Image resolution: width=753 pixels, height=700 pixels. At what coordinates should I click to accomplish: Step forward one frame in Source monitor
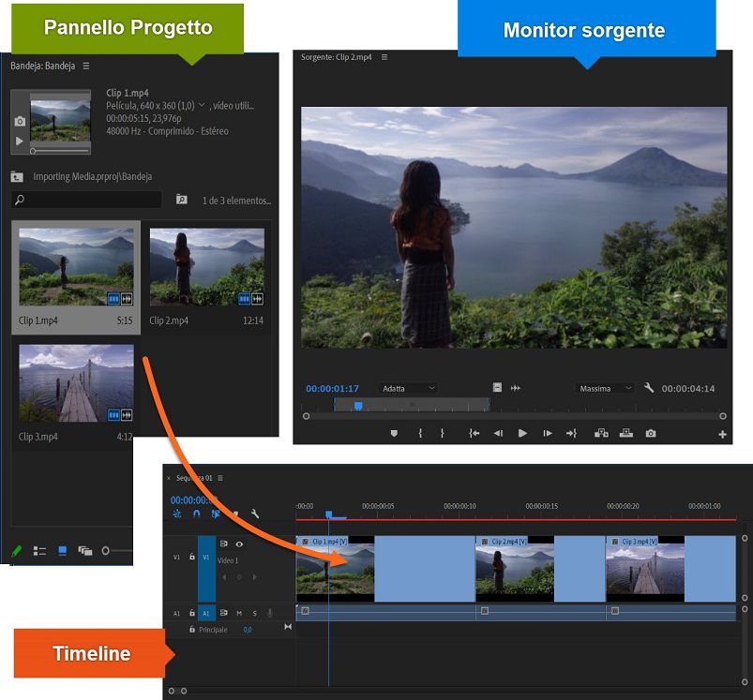tap(548, 433)
